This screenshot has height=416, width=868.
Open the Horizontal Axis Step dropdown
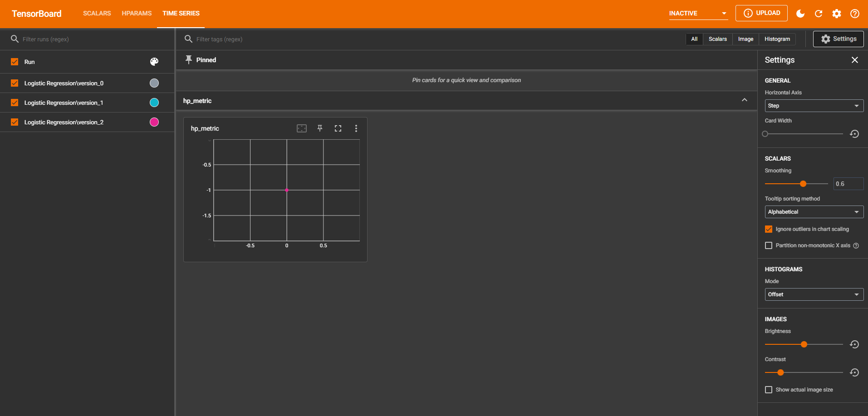pyautogui.click(x=814, y=106)
